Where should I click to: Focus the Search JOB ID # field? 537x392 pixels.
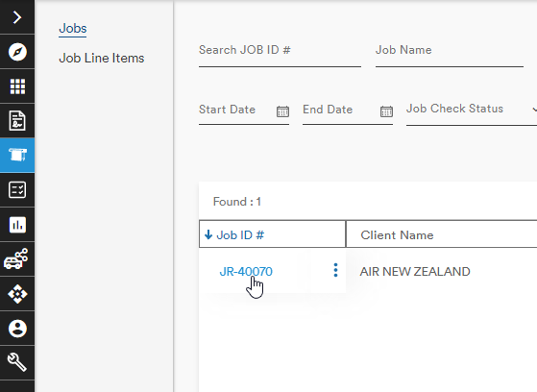(280, 55)
